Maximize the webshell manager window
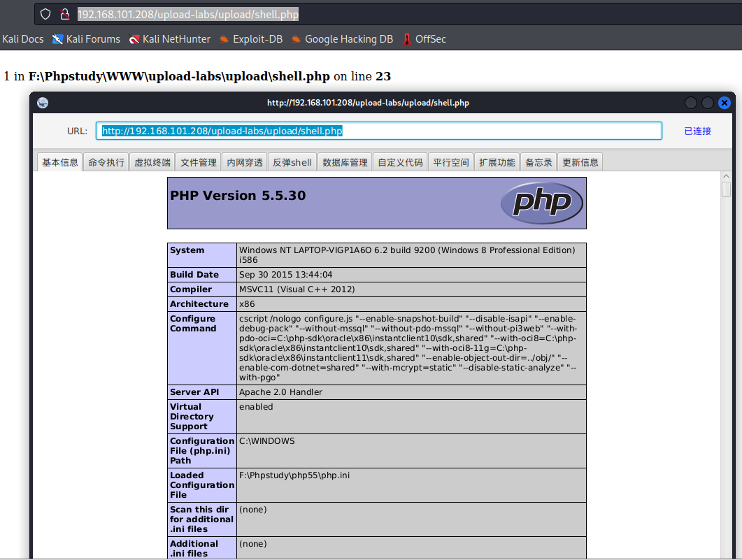This screenshot has width=742, height=560. point(708,103)
